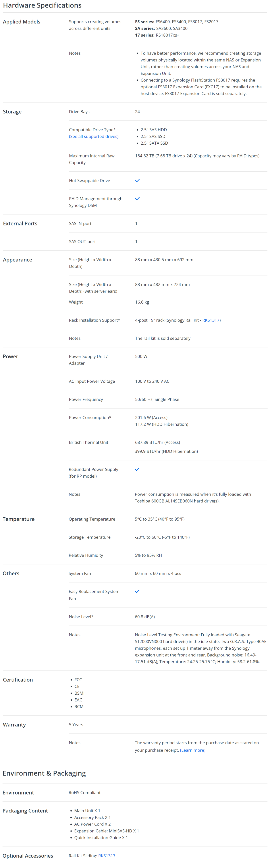The height and width of the screenshot is (868, 270).
Task: Click checkmark next to RAID Management through Synology DSM
Action: coord(137,199)
